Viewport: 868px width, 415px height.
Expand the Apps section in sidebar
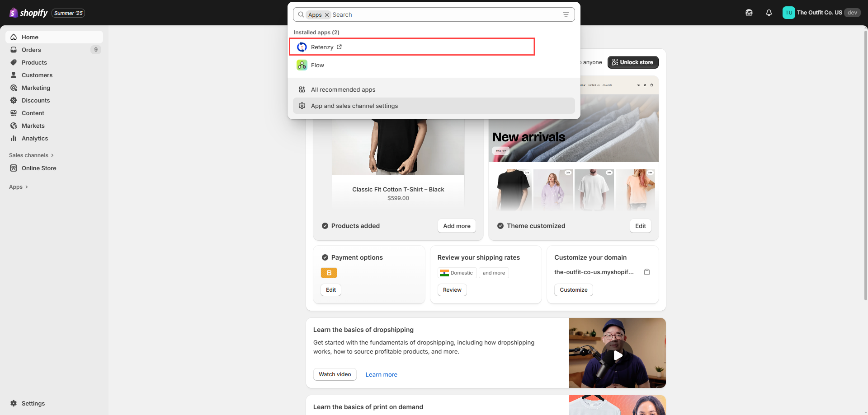pyautogui.click(x=19, y=187)
